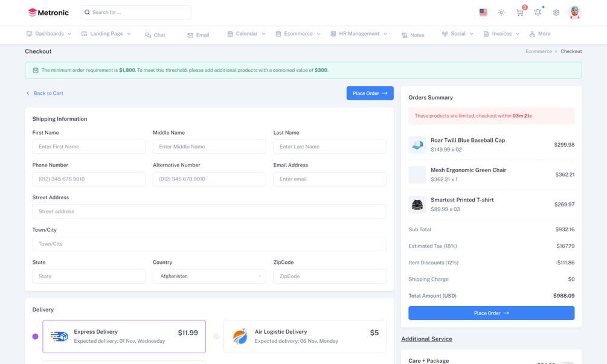Click the Calendar icon in navbar
The image size is (607, 364).
[230, 34]
